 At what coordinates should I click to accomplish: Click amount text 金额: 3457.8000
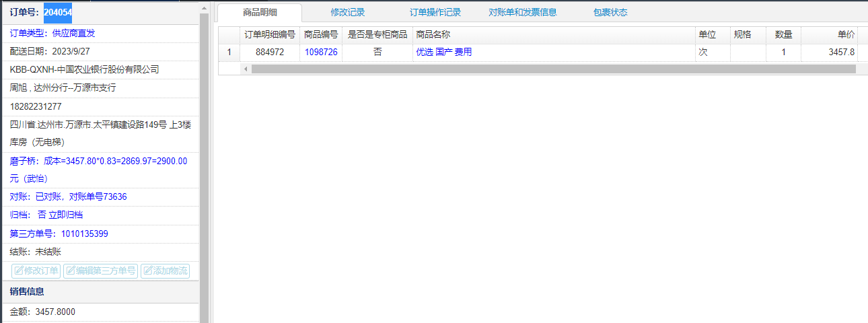click(x=42, y=312)
